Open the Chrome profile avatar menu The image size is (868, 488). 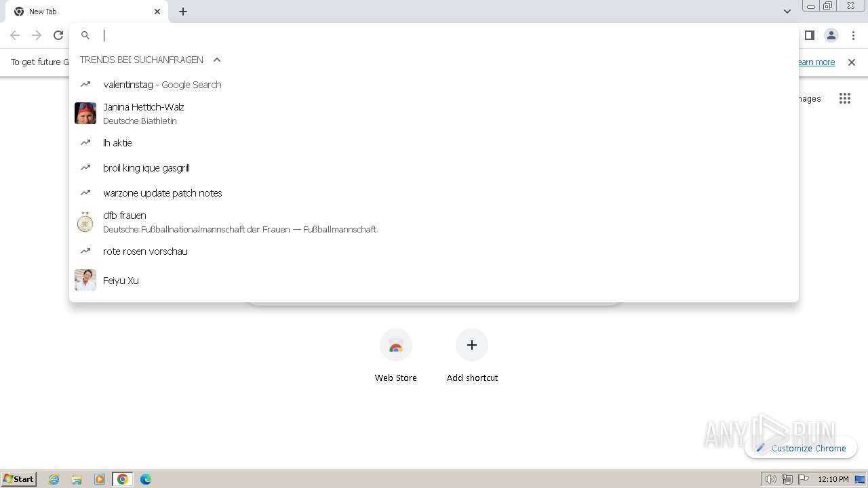[831, 35]
